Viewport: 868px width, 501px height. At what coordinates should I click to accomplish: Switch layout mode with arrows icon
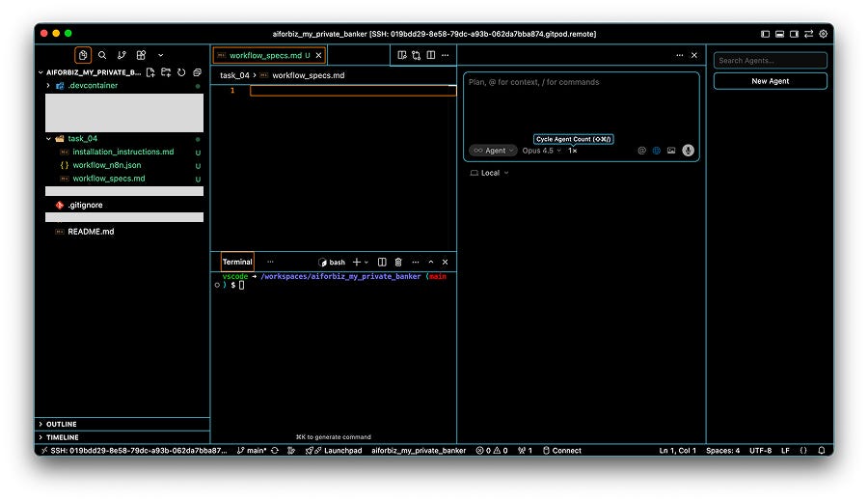pyautogui.click(x=809, y=34)
